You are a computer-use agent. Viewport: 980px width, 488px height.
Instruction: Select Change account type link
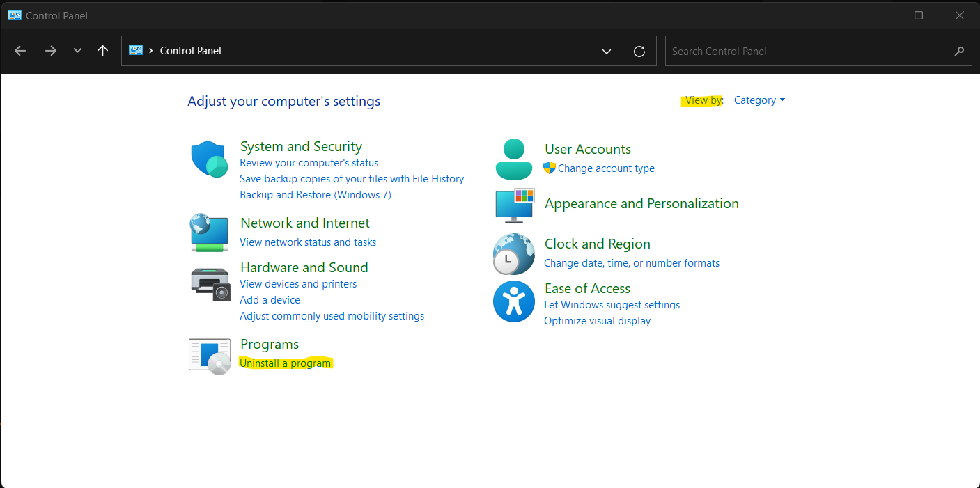pyautogui.click(x=606, y=168)
